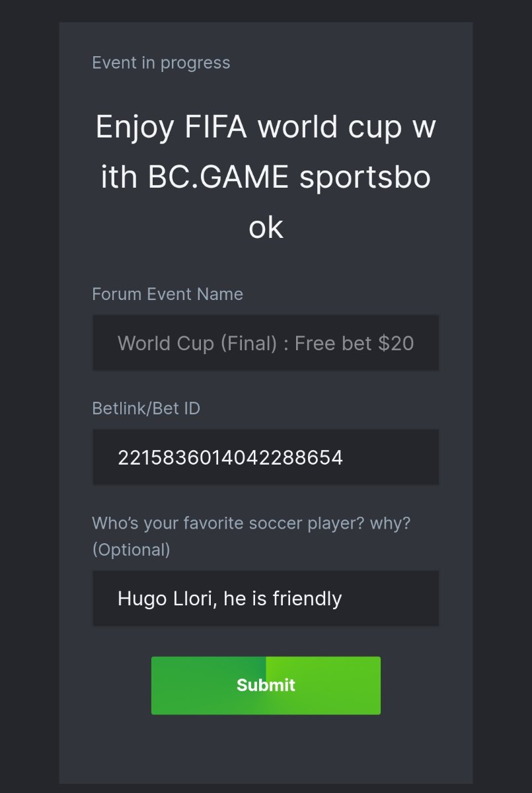Screen dimensions: 532x793
Task: Click the "ok" line ending the heading
Action: 266,227
